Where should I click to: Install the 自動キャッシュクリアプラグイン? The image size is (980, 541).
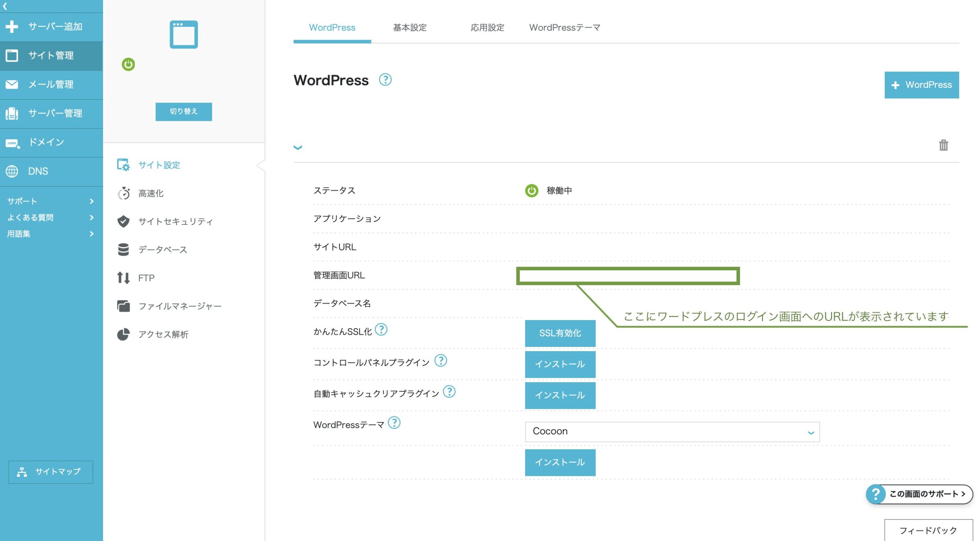pyautogui.click(x=560, y=396)
